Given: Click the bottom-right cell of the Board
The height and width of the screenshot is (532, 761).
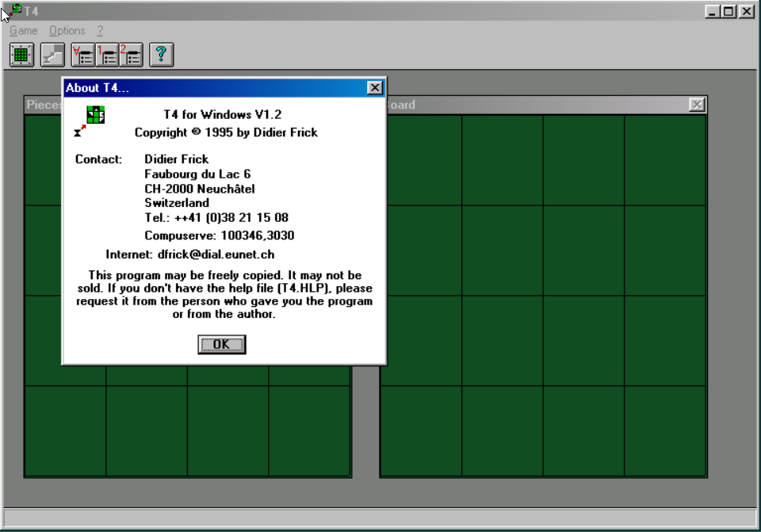Looking at the screenshot, I should (x=665, y=431).
